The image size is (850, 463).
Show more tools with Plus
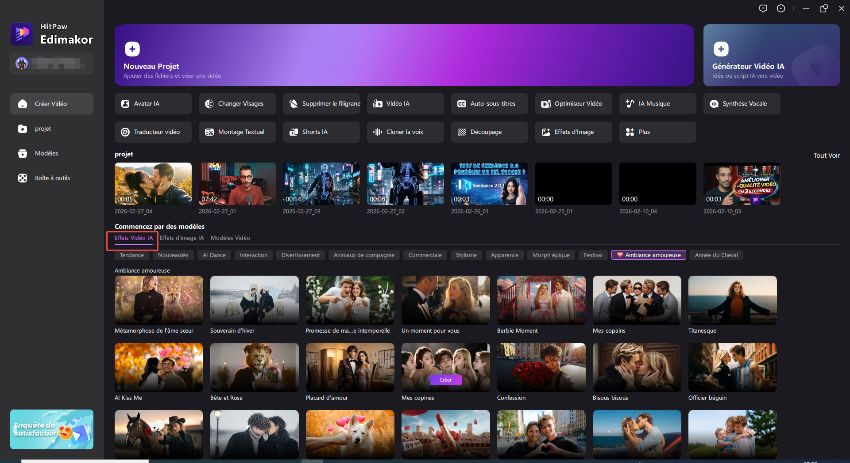click(658, 132)
